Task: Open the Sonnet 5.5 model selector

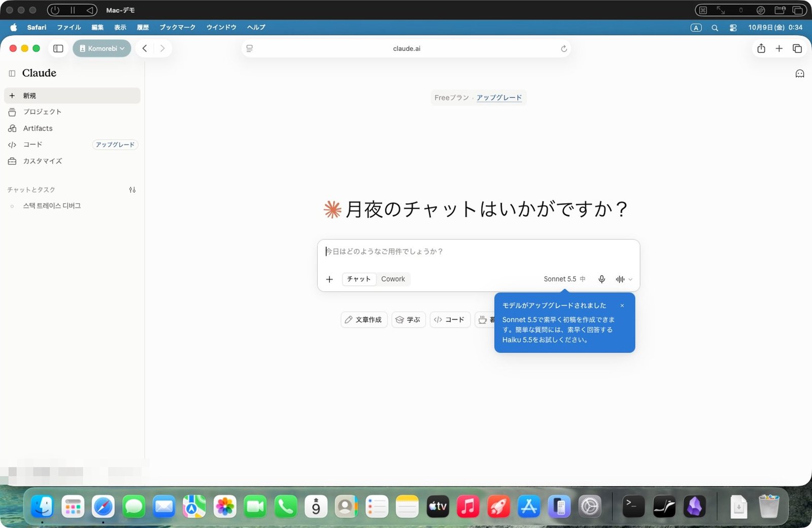Action: 564,279
